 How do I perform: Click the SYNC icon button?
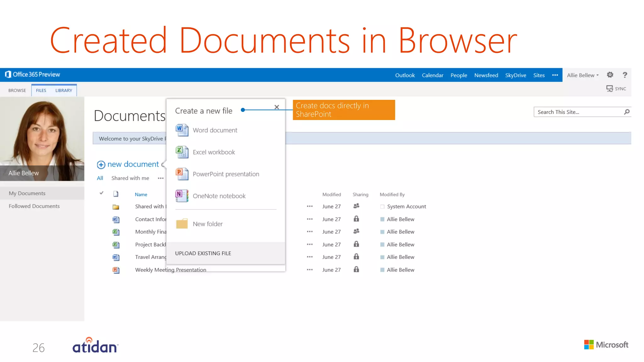pos(616,89)
